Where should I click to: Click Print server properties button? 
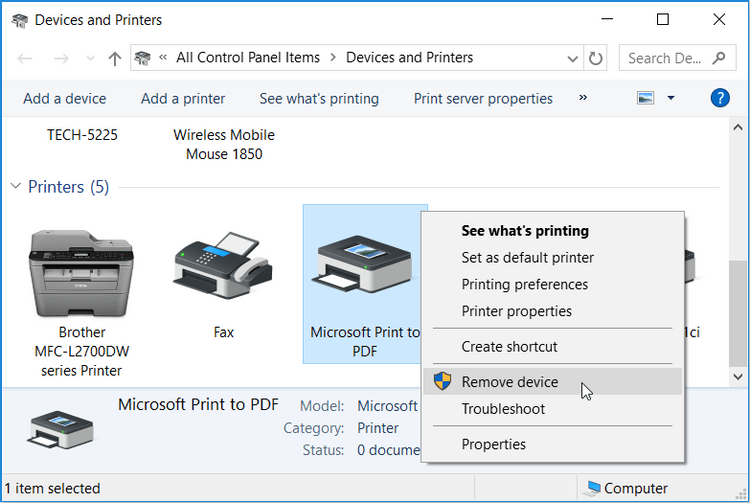click(x=483, y=98)
